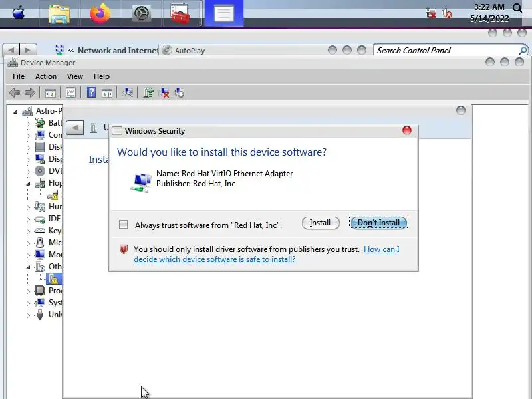Viewport: 532px width, 399px height.
Task: Click the Apple logo start button
Action: [x=19, y=13]
